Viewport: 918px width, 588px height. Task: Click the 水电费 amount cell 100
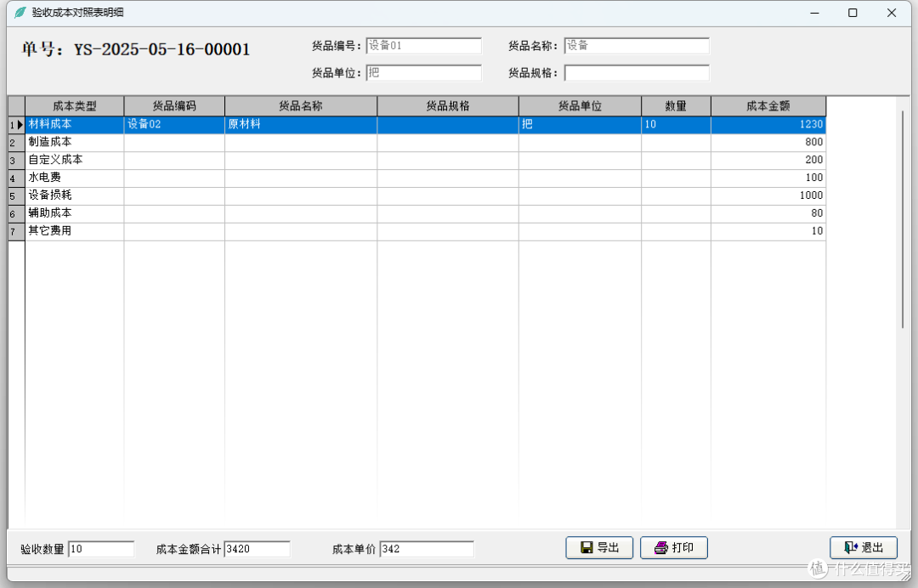tap(768, 178)
